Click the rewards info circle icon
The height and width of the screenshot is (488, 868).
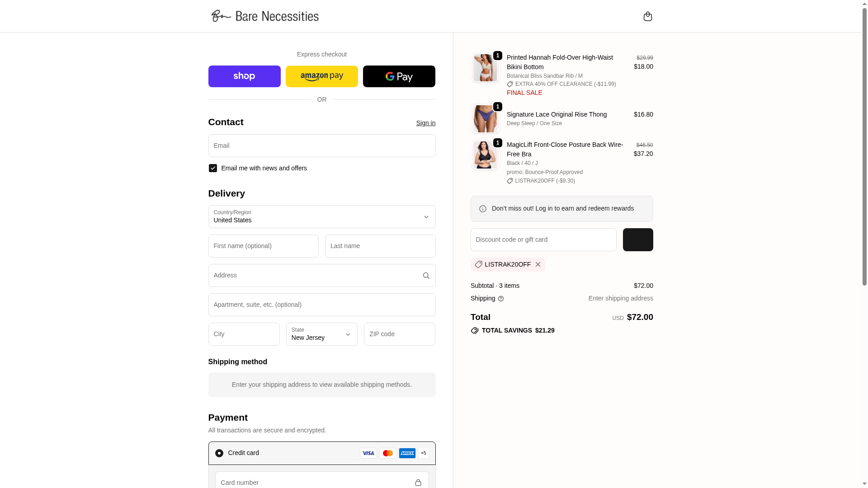[483, 209]
